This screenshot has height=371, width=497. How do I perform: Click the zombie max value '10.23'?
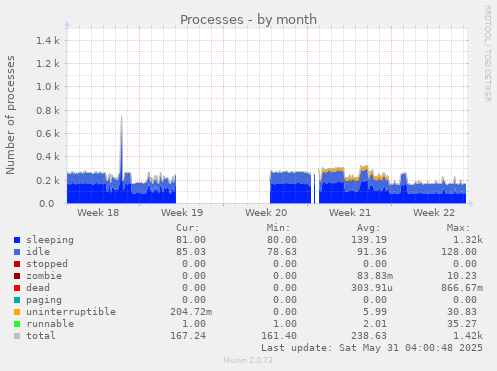(x=462, y=276)
